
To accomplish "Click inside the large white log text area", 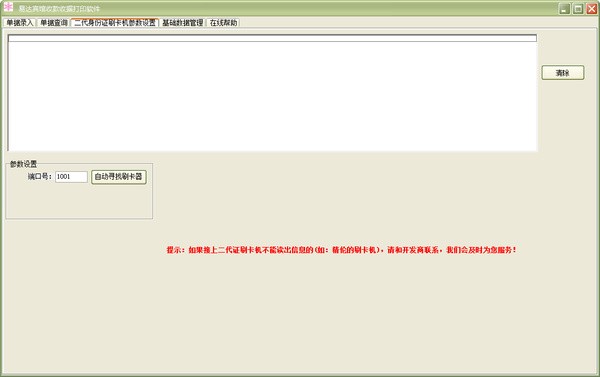I will point(272,96).
